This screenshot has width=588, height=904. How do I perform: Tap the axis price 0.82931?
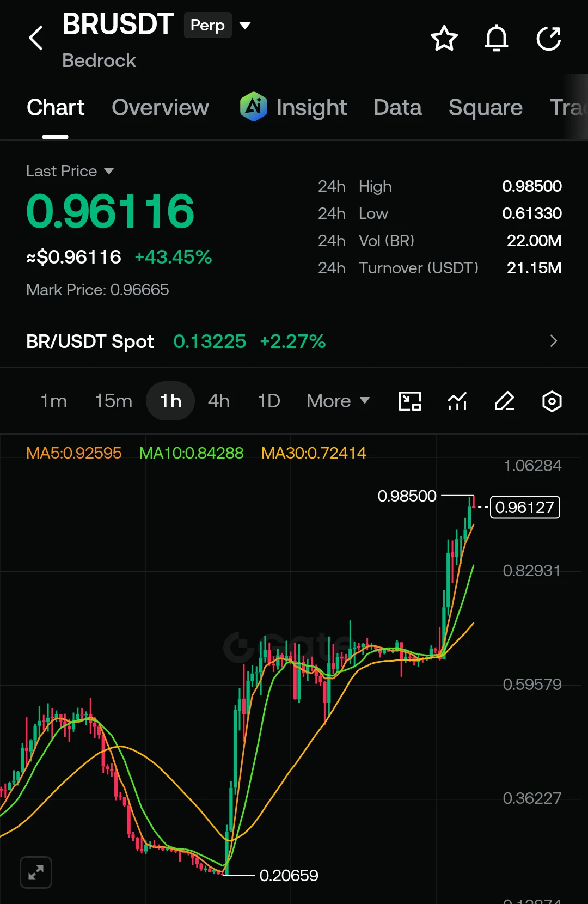pyautogui.click(x=532, y=571)
